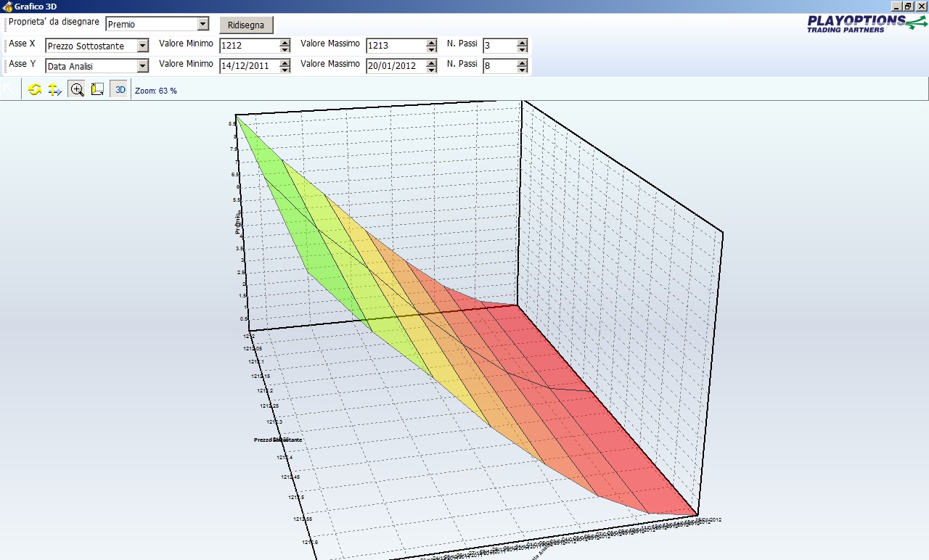
Task: Click the Ridisegna button
Action: point(246,25)
